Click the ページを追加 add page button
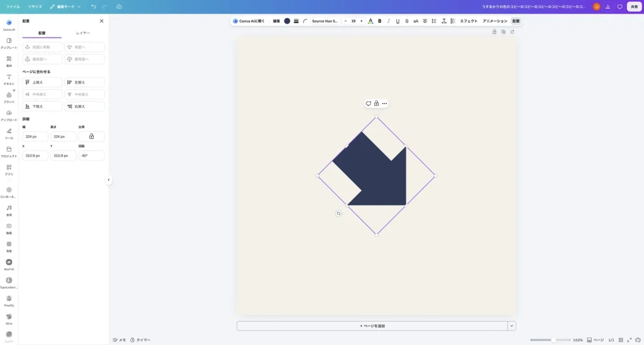644x345 pixels. (x=372, y=326)
